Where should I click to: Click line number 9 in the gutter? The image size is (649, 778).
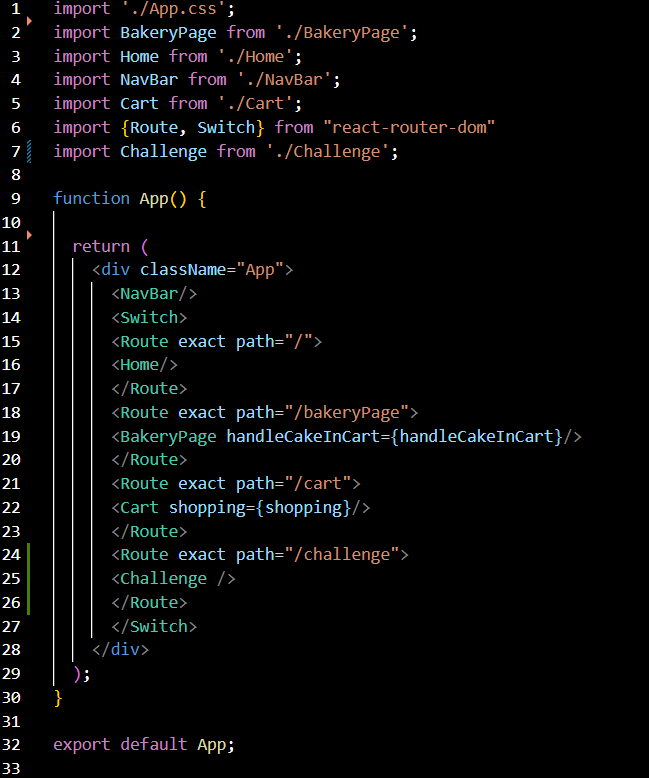coord(15,199)
